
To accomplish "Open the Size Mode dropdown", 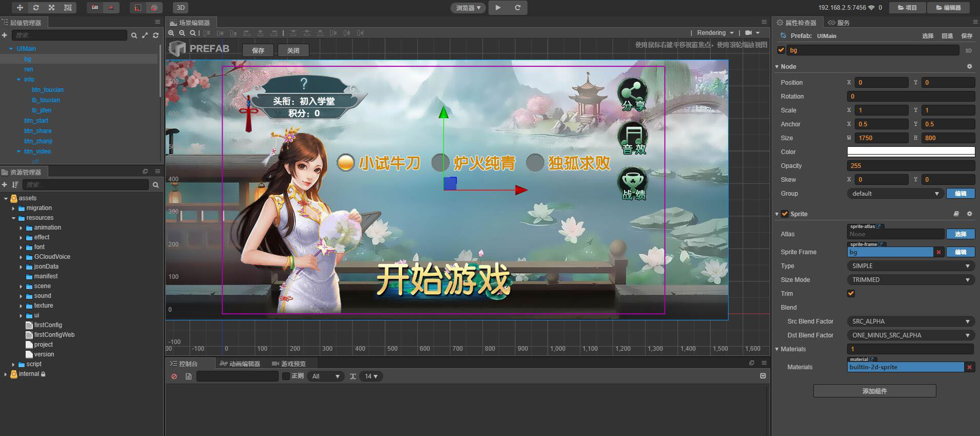I will (x=911, y=280).
